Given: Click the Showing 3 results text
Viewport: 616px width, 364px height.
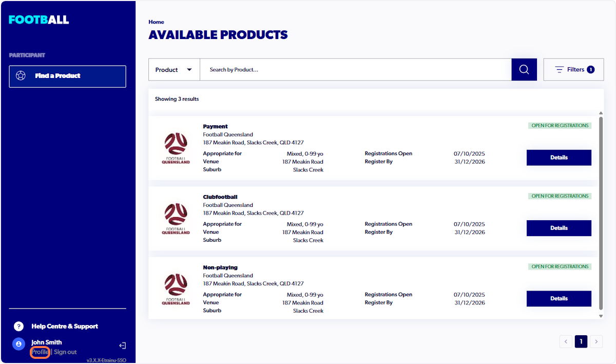Looking at the screenshot, I should 177,99.
